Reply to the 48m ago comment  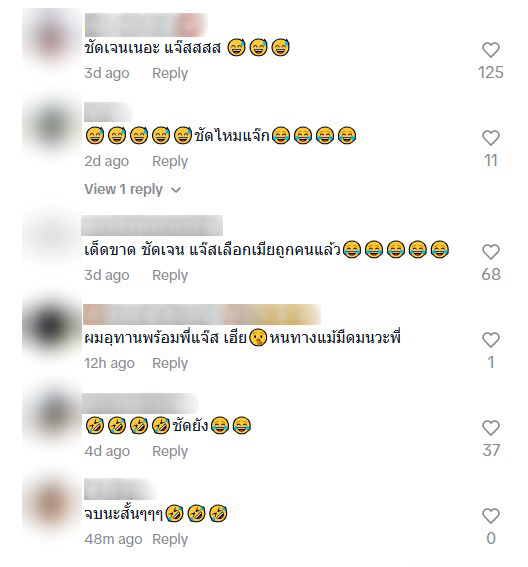170,539
